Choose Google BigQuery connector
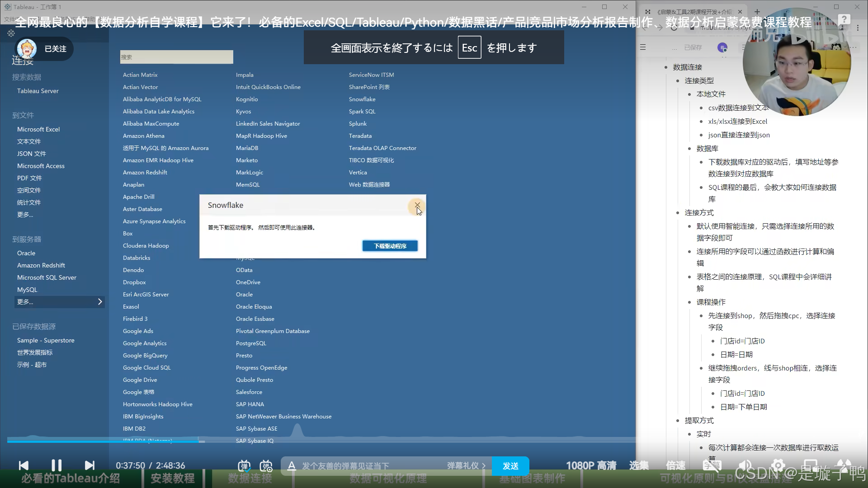868x488 pixels. (145, 355)
